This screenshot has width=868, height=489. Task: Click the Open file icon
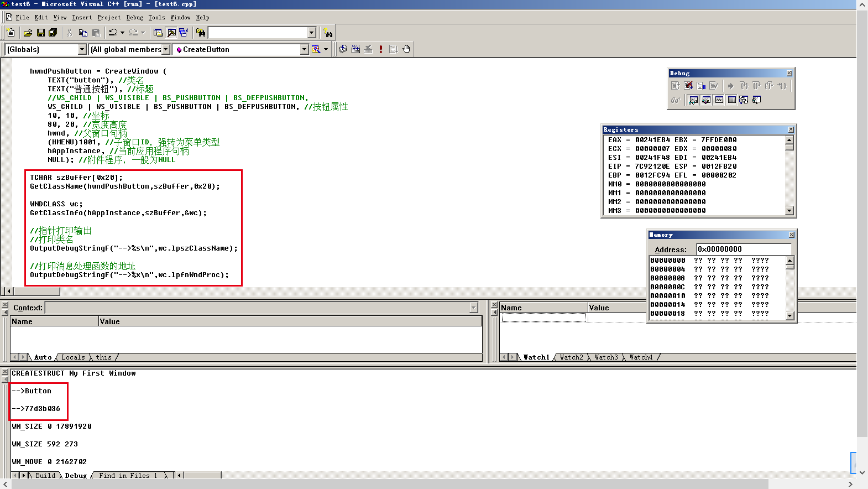28,33
